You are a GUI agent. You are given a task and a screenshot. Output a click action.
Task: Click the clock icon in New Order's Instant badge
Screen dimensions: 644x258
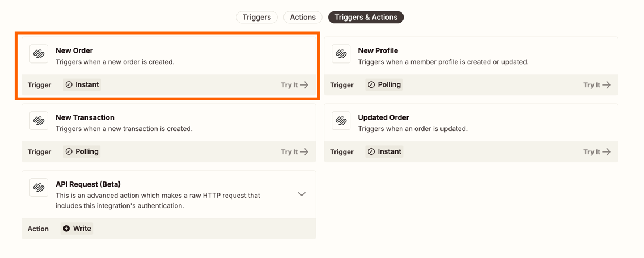[69, 84]
